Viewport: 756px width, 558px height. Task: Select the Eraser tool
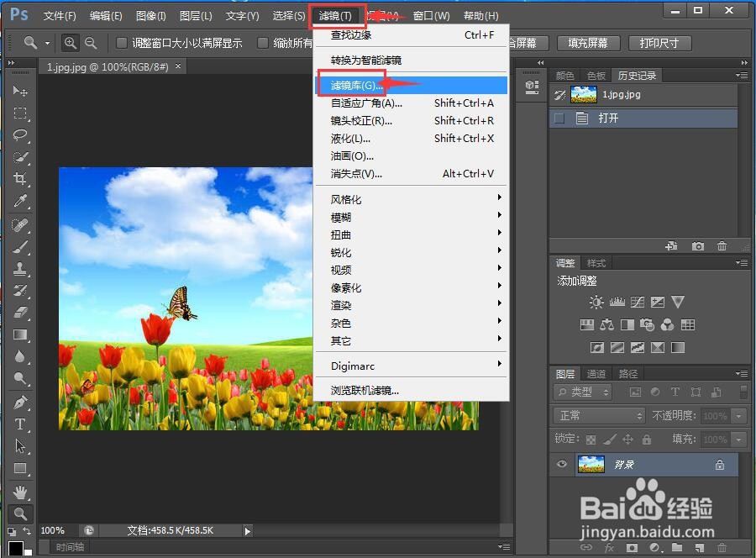click(x=20, y=312)
